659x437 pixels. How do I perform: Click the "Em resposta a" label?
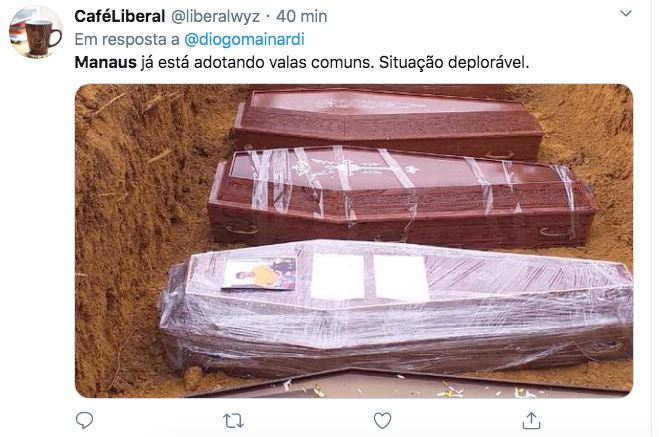(x=127, y=39)
